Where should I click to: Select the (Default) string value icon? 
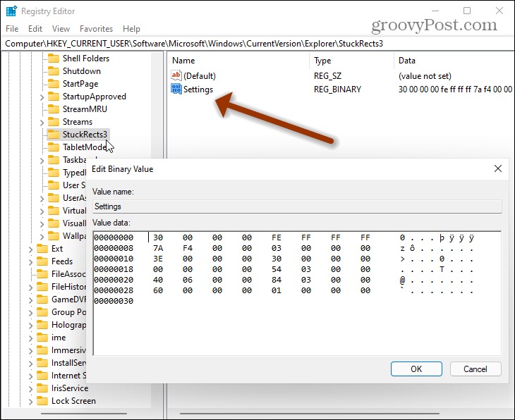176,75
